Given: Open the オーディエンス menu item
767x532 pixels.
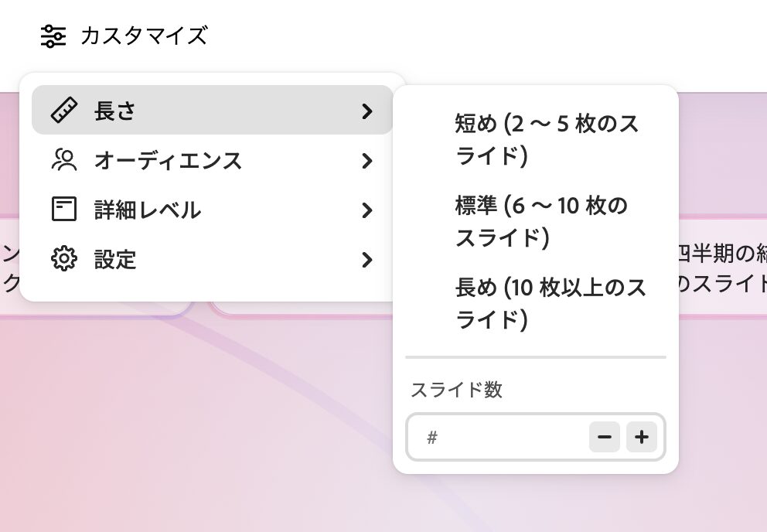Looking at the screenshot, I should [x=213, y=161].
